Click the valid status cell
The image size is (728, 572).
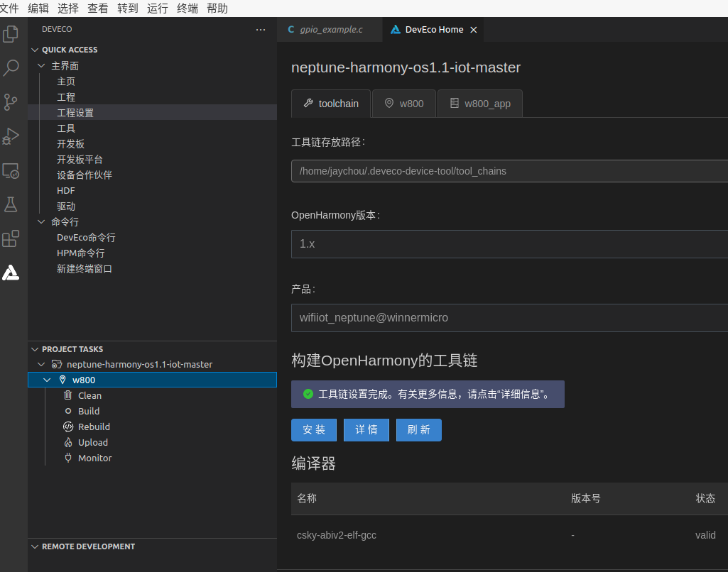point(705,535)
